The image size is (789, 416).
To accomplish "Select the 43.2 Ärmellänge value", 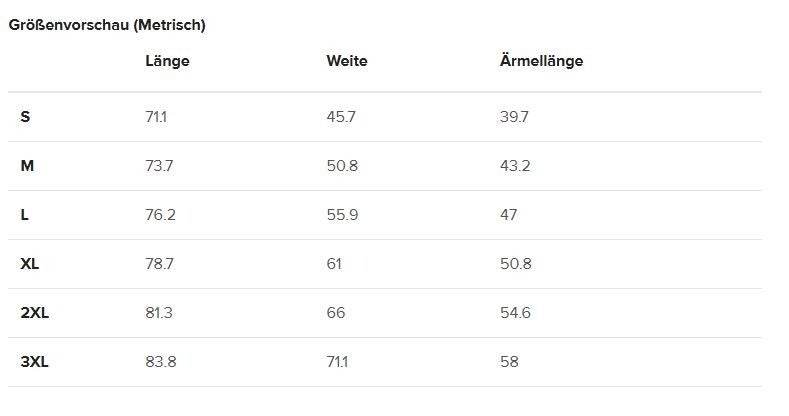I will click(515, 166).
